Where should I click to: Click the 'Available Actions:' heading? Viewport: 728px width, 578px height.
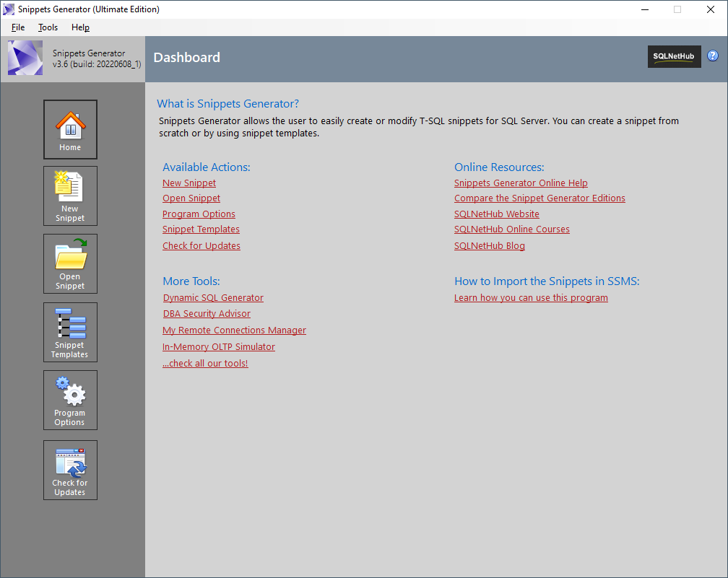207,167
